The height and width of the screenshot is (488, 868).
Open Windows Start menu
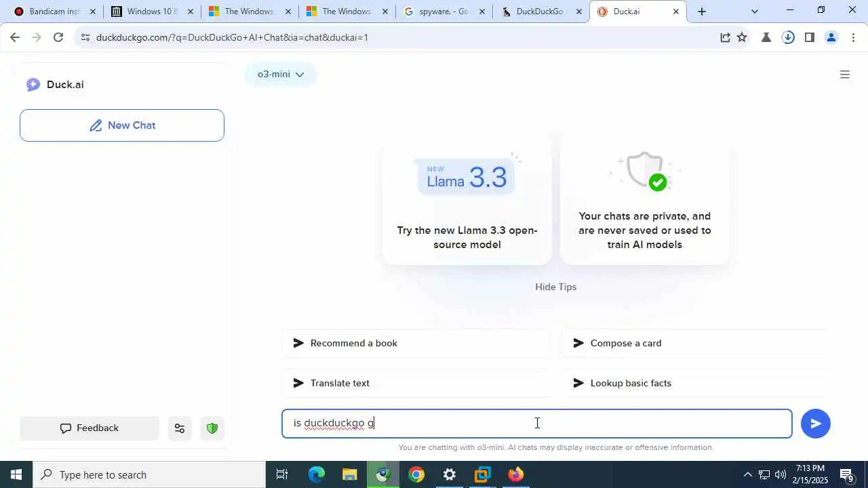tap(16, 474)
